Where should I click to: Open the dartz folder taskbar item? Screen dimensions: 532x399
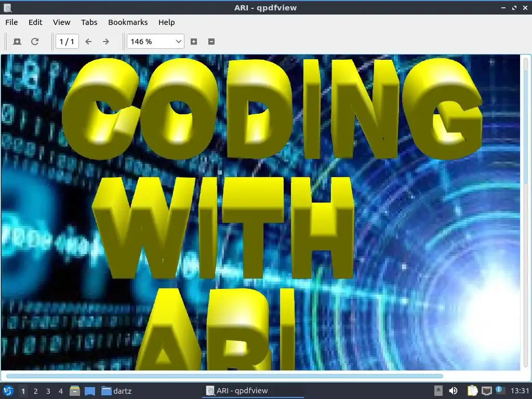116,391
